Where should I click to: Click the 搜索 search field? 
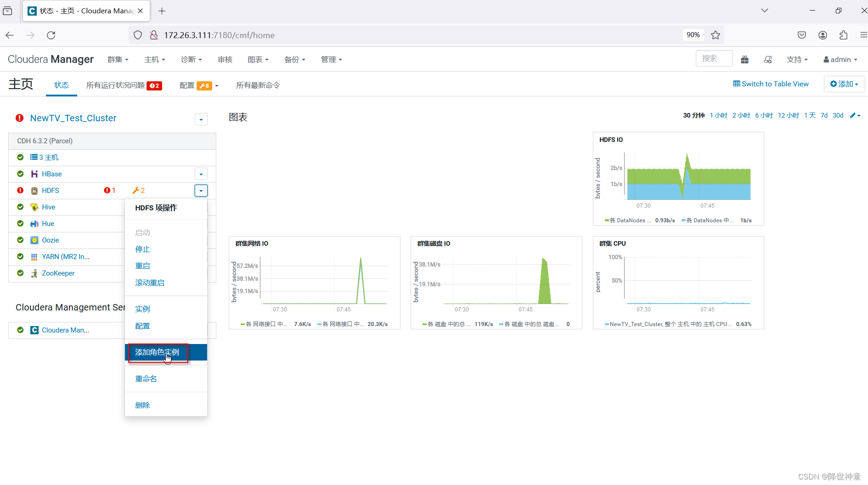714,58
